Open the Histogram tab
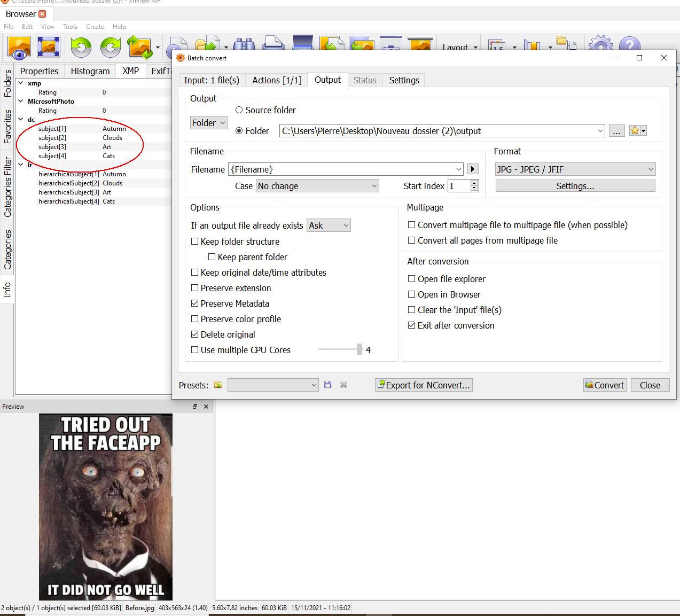This screenshot has width=680, height=616. pyautogui.click(x=90, y=71)
